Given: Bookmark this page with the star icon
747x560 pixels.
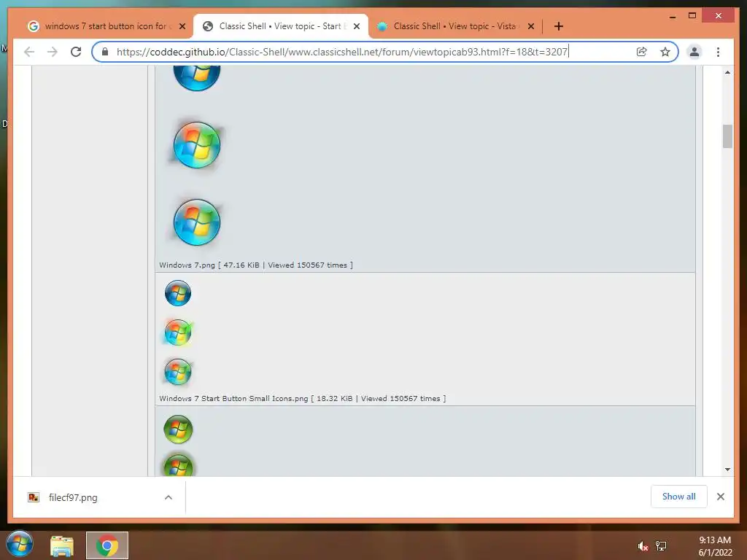Looking at the screenshot, I should click(x=665, y=52).
